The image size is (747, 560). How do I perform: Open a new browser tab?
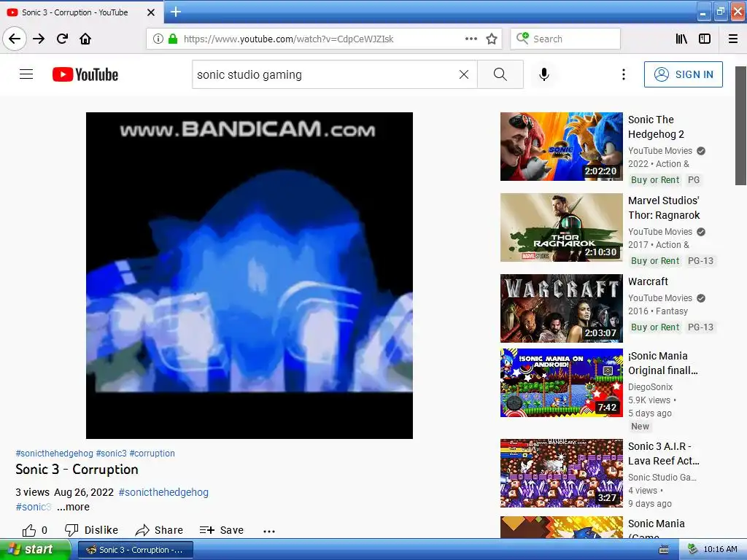point(176,12)
